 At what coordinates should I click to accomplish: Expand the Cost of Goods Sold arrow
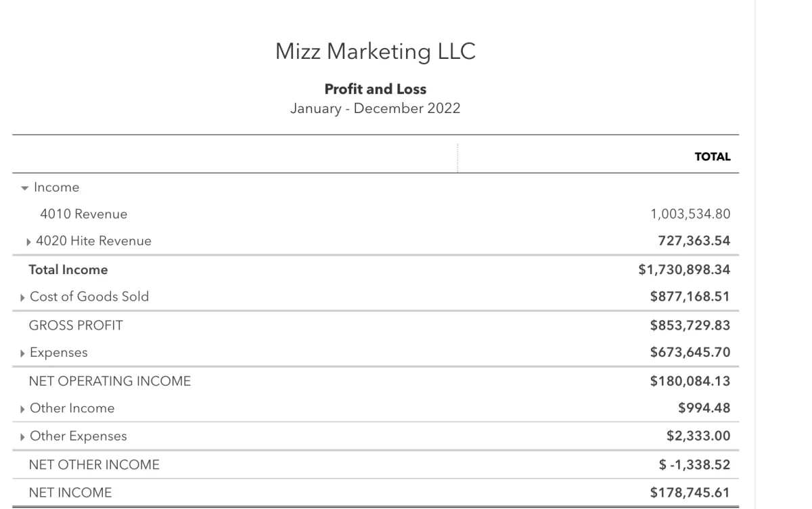pos(24,297)
